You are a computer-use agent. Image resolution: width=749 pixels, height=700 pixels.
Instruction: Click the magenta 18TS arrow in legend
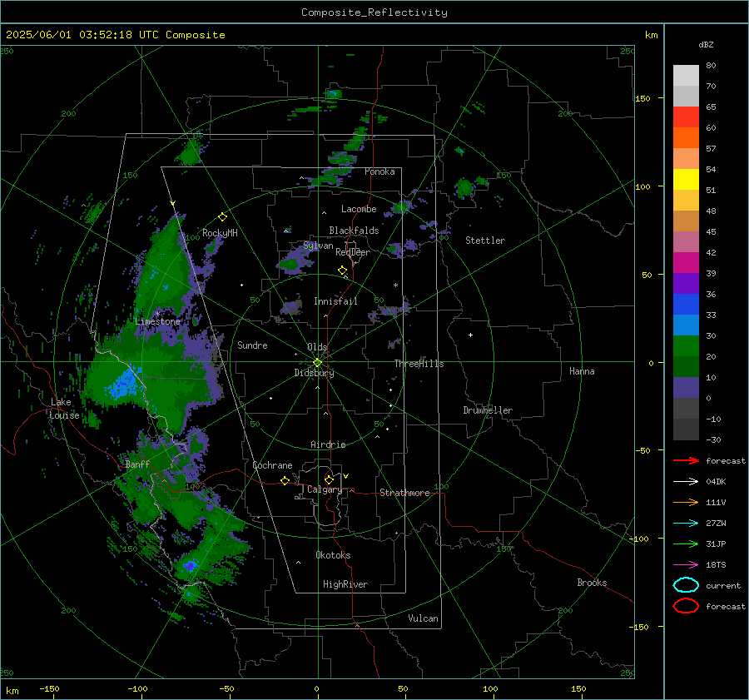pyautogui.click(x=686, y=565)
